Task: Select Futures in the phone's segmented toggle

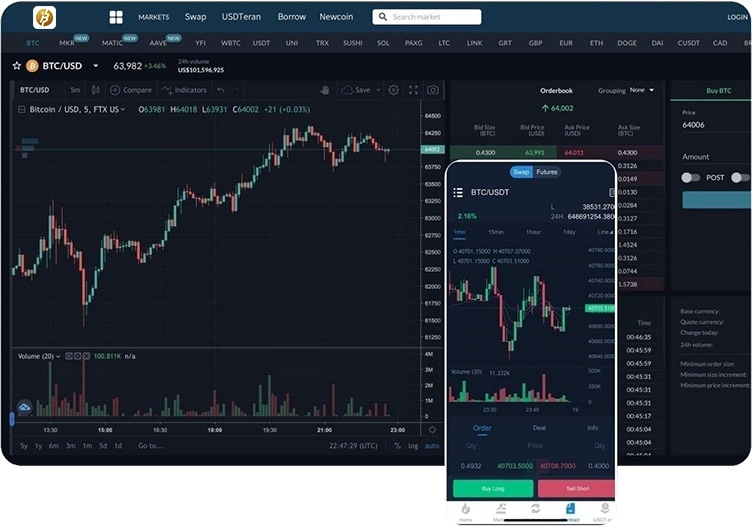Action: [x=547, y=172]
